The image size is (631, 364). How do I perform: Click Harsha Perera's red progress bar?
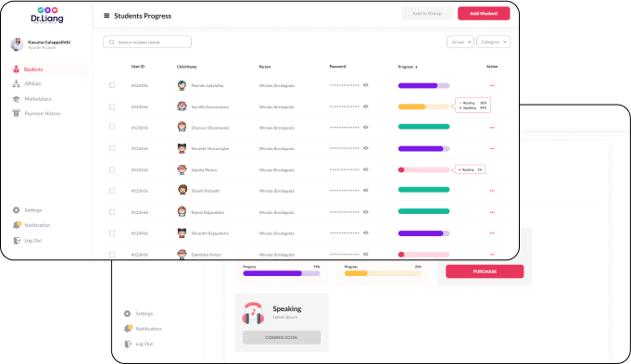pos(423,169)
